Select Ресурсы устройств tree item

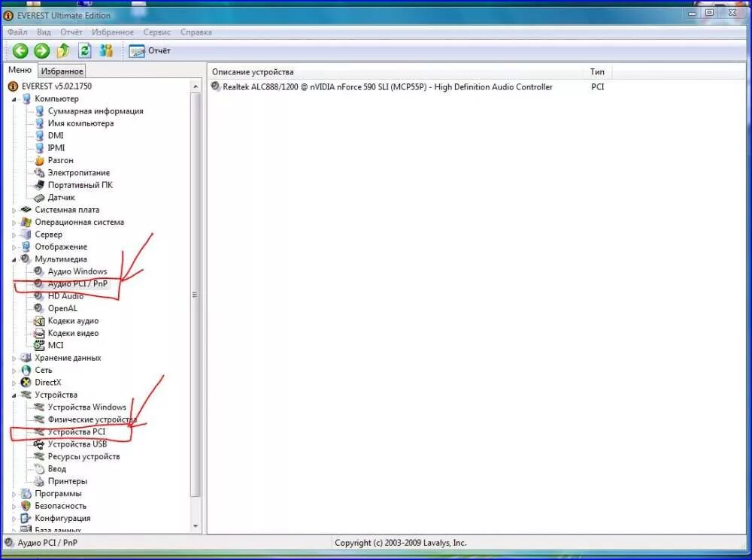coord(83,456)
